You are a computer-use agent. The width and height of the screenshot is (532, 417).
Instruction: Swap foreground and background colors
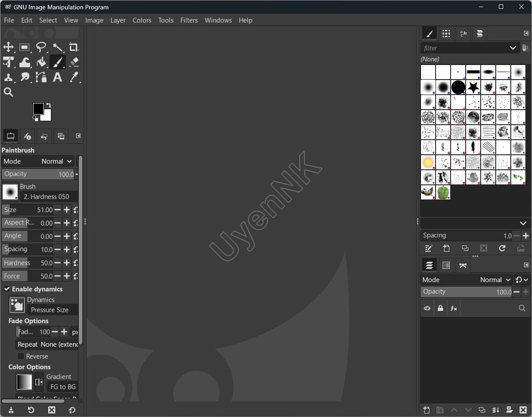pyautogui.click(x=48, y=105)
